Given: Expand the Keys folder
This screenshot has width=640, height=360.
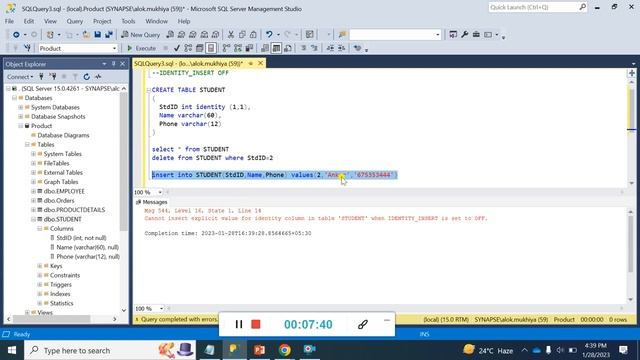Looking at the screenshot, I should point(40,266).
